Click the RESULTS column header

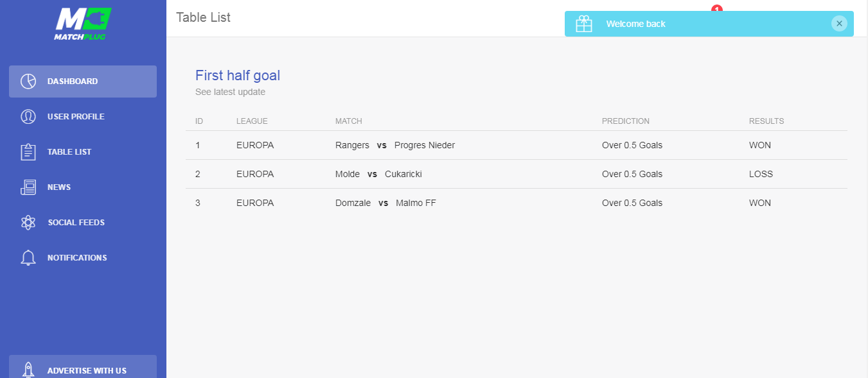(x=766, y=121)
